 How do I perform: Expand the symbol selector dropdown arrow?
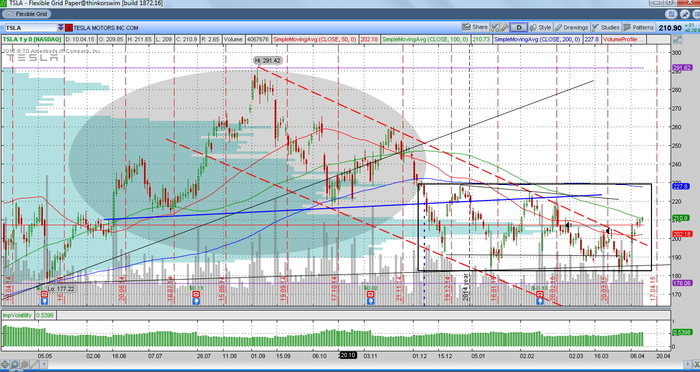pyautogui.click(x=61, y=28)
